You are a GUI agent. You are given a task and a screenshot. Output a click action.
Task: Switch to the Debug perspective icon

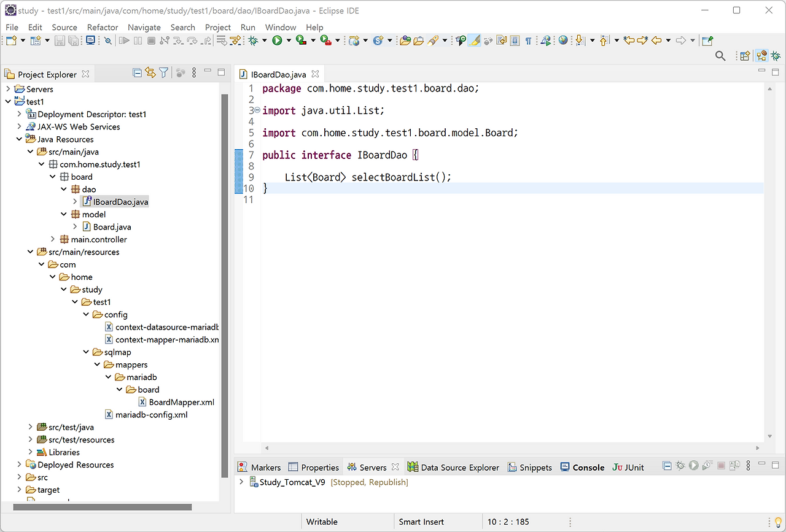tap(776, 56)
